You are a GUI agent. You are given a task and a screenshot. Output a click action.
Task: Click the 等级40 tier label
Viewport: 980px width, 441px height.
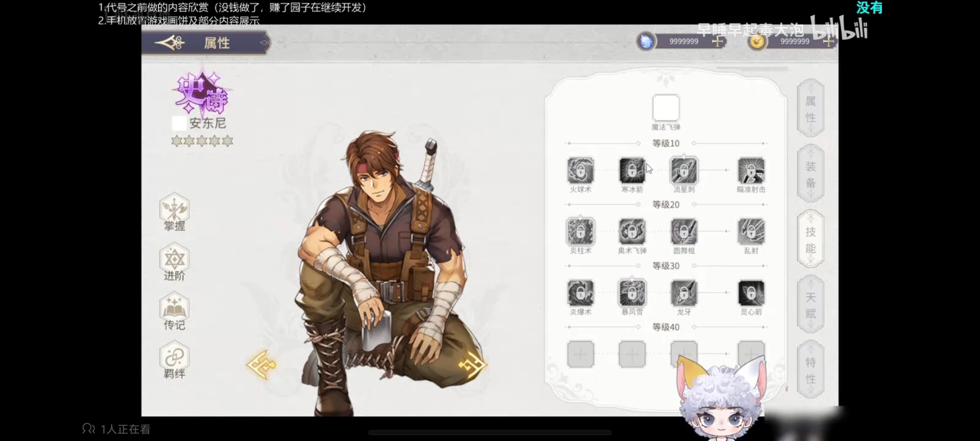click(x=666, y=327)
